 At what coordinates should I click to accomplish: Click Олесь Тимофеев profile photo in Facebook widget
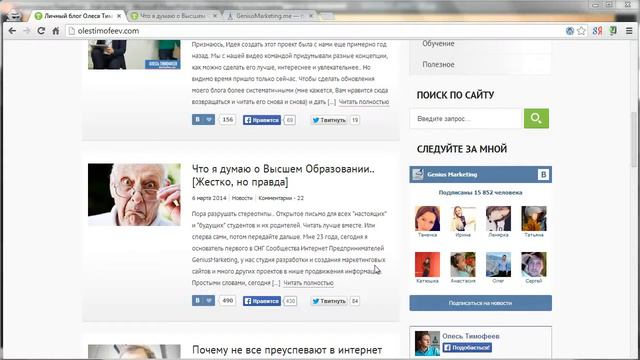427,343
